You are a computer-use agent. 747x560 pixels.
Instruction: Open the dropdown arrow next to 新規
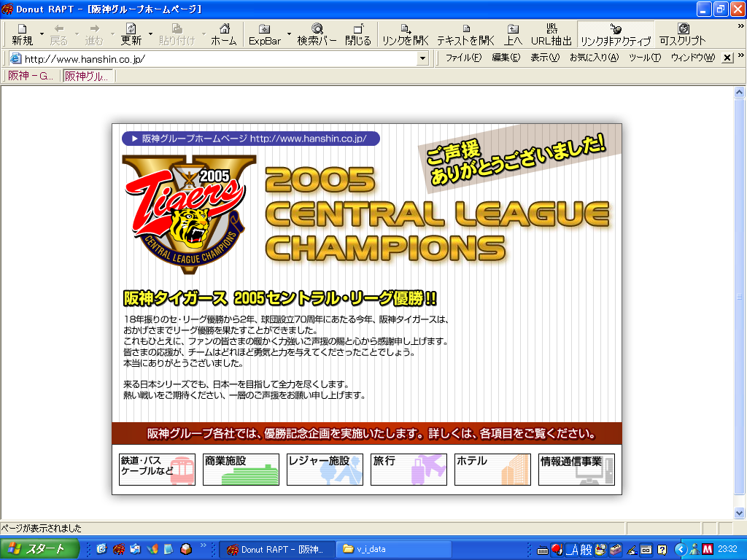pyautogui.click(x=42, y=34)
